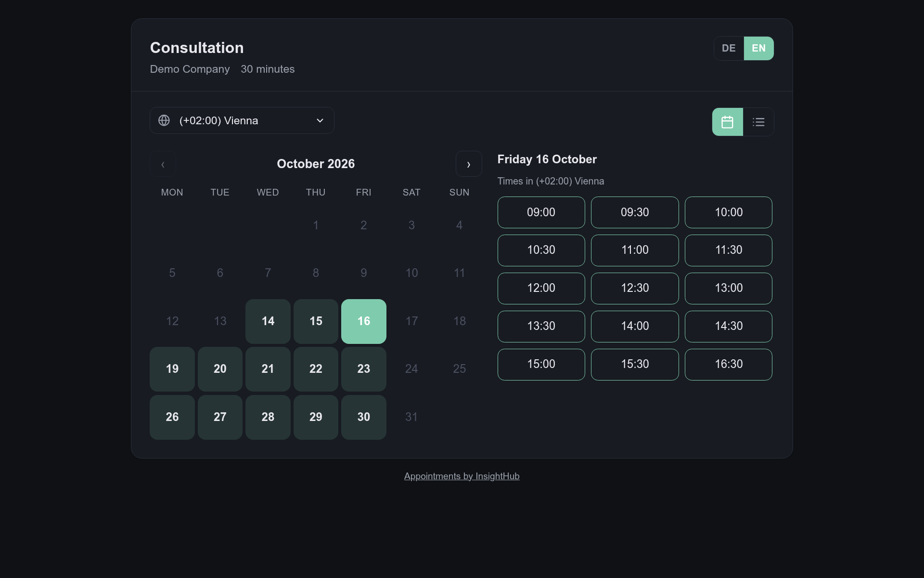Select October 16 in calendar
Screen dimensions: 924x578
tap(364, 321)
